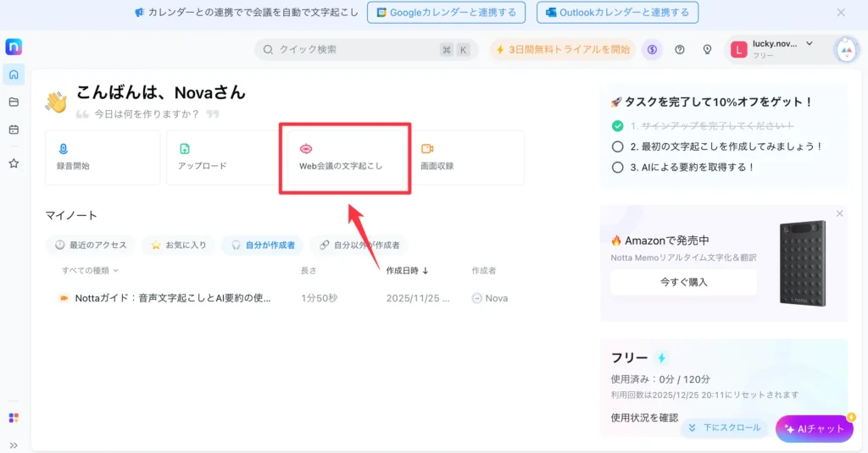Select the 最近のアクセス tab
This screenshot has width=868, height=453.
pos(91,245)
